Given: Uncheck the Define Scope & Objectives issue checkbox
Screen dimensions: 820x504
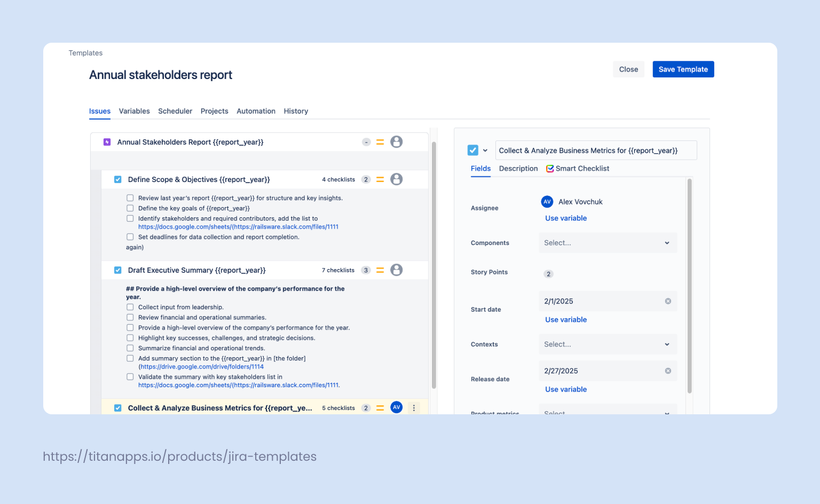Looking at the screenshot, I should (117, 179).
